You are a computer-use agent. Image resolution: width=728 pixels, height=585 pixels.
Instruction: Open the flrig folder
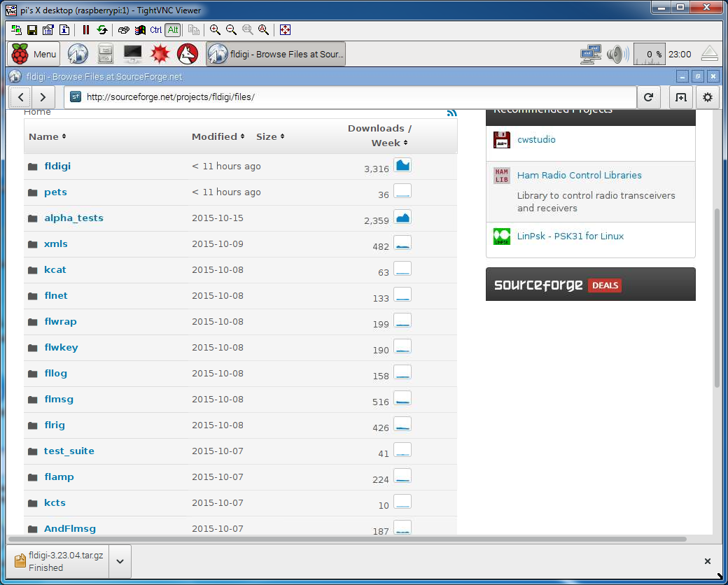tap(55, 425)
